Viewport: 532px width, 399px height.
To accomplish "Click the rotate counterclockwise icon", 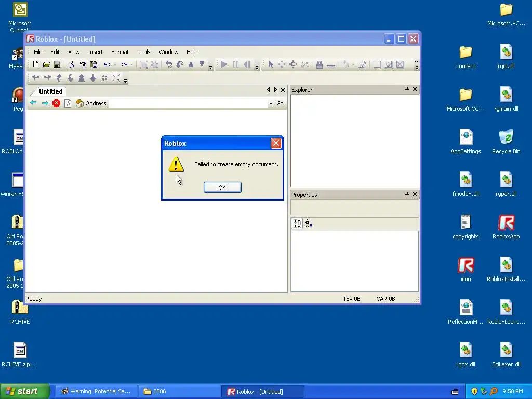I will pyautogui.click(x=169, y=64).
